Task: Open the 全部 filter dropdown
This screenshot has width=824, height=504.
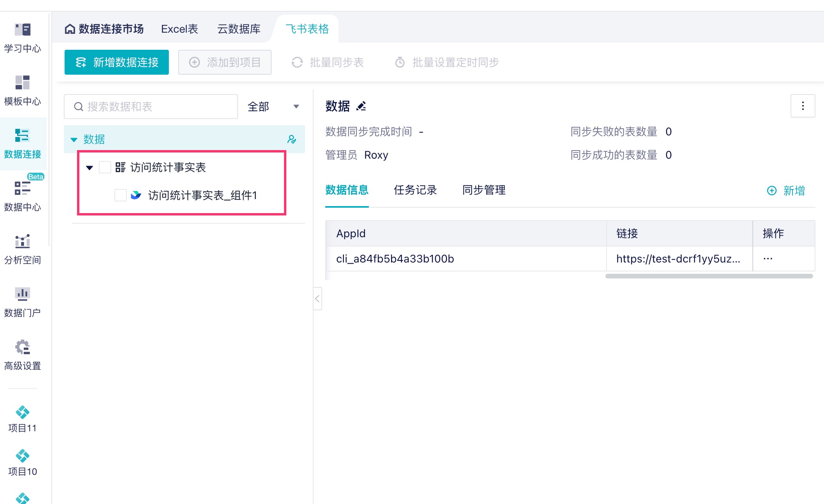Action: tap(273, 107)
